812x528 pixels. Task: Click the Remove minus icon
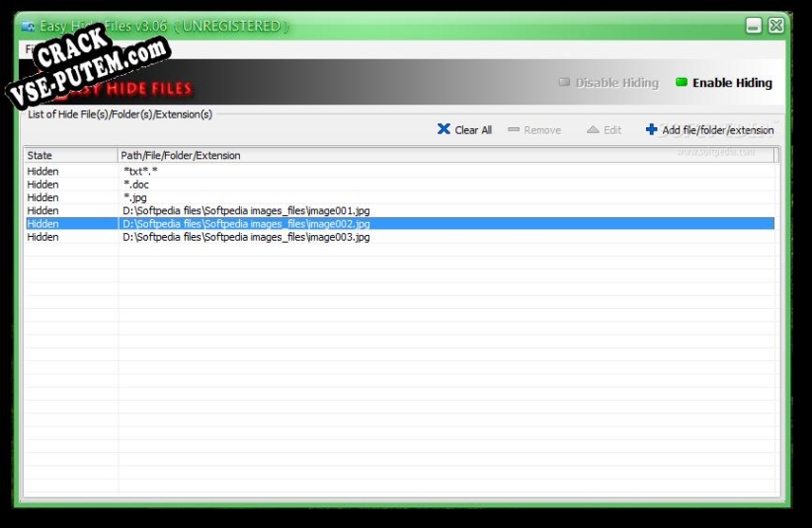coord(514,129)
